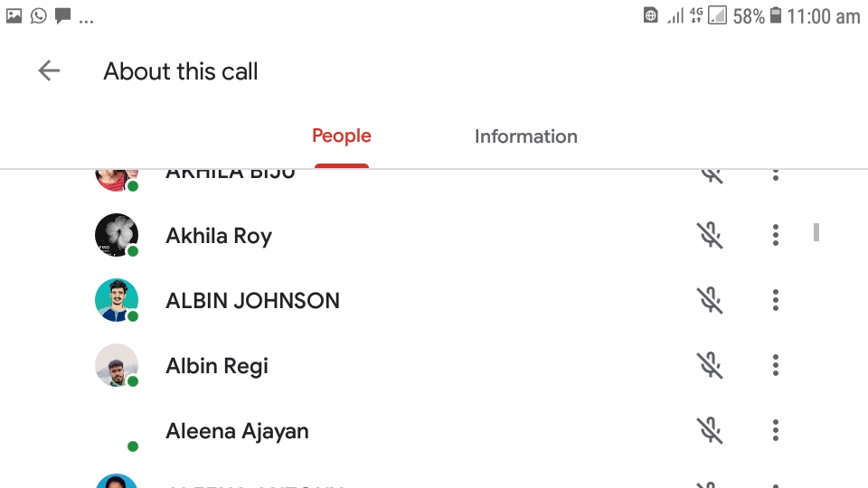The width and height of the screenshot is (868, 488).
Task: Tap ALBIN JOHNSON's profile avatar
Action: click(x=117, y=300)
